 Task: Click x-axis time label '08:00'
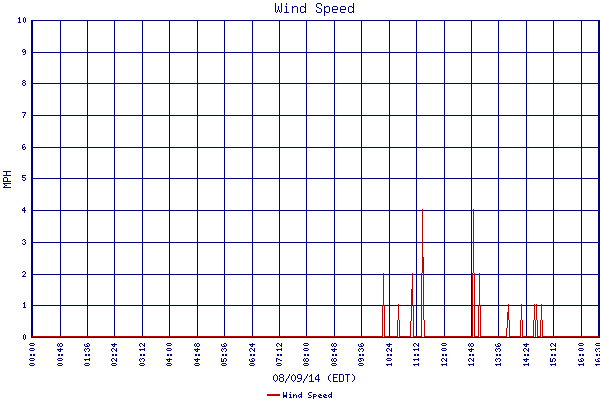[307, 354]
